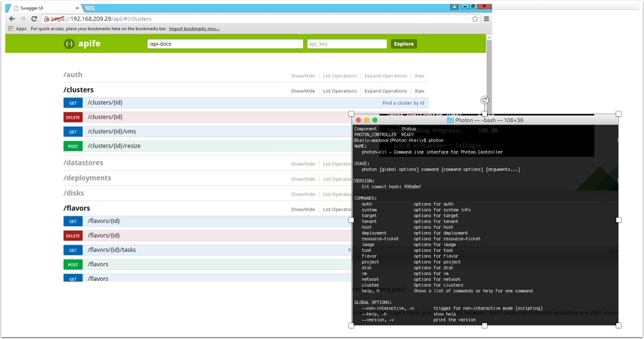Image resolution: width=644 pixels, height=339 pixels.
Task: Click Show/Hide for /deployments
Action: (x=303, y=179)
